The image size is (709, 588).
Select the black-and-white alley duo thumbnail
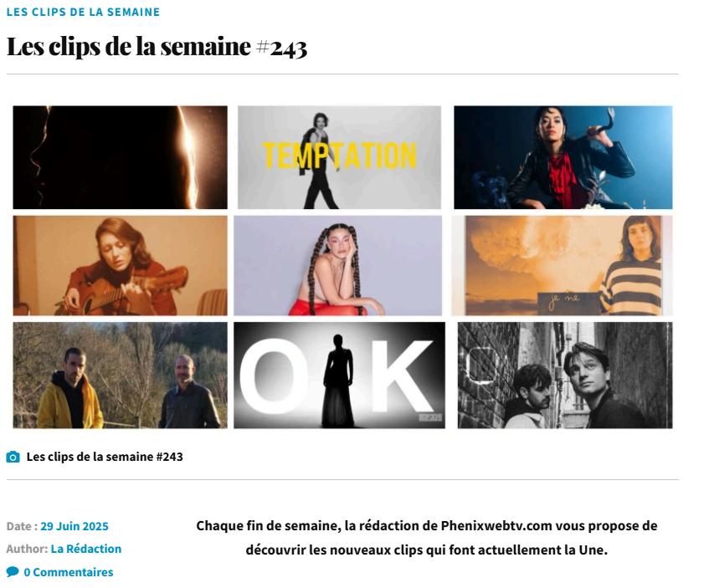click(565, 375)
